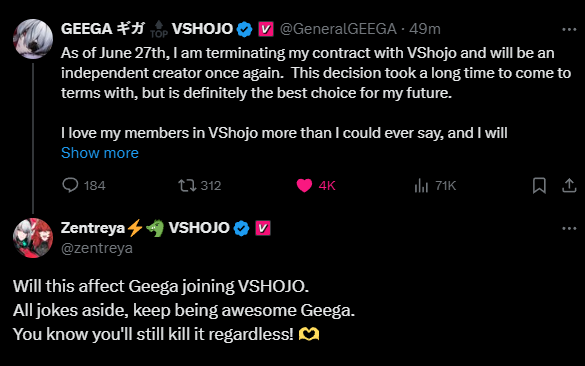Viewport: 585px width, 366px height.
Task: Click the GEEGA ギガ display name
Action: point(103,29)
